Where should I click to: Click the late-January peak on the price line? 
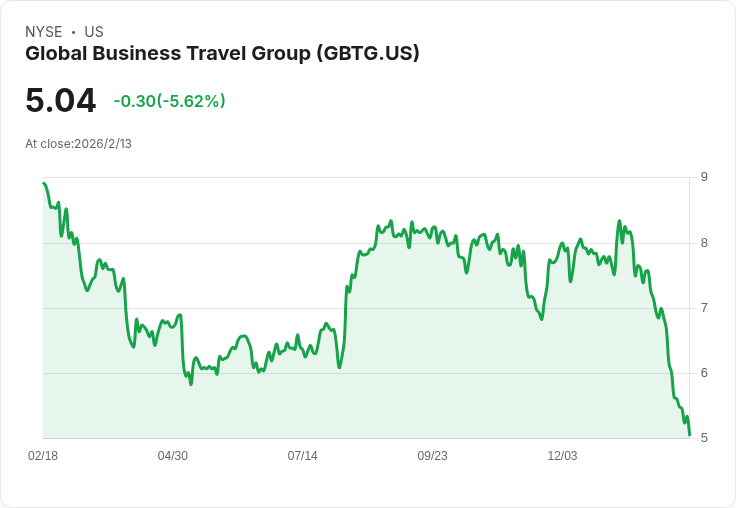(620, 221)
